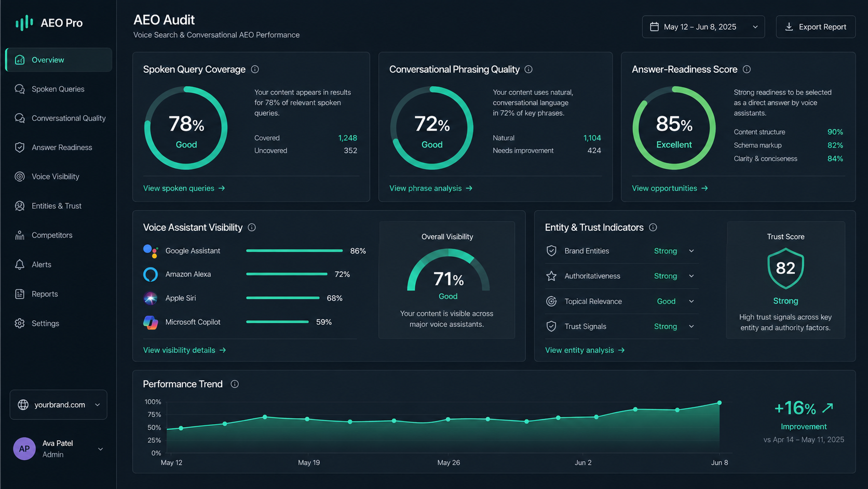Click the Google Assistant 86% progress bar

(x=294, y=250)
